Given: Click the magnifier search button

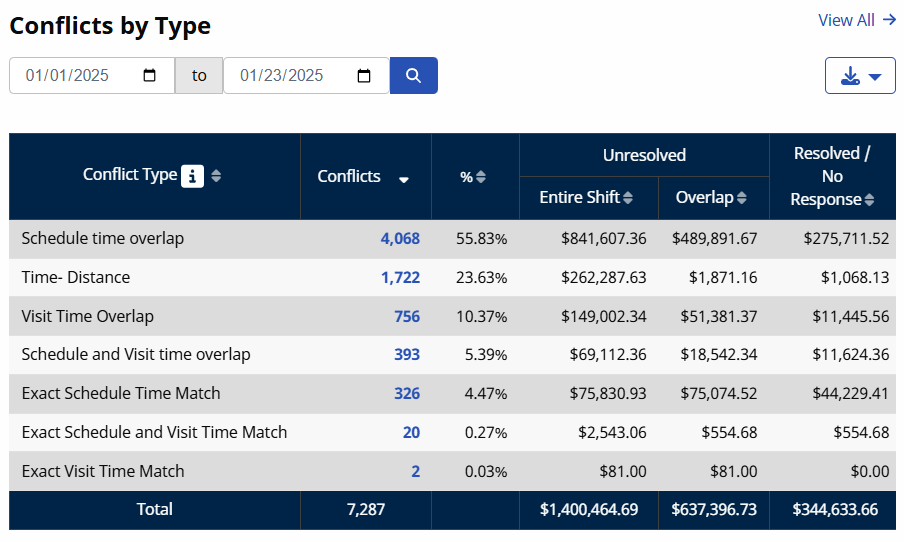Looking at the screenshot, I should click(413, 76).
